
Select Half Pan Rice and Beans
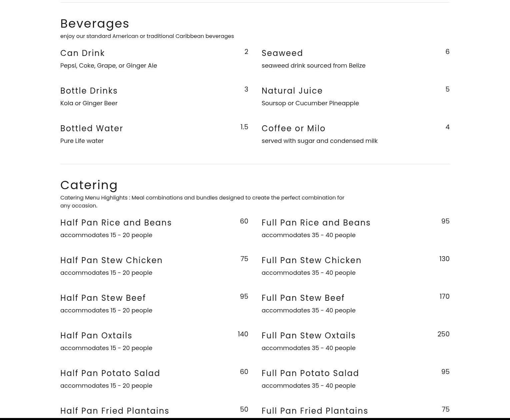coord(116,223)
